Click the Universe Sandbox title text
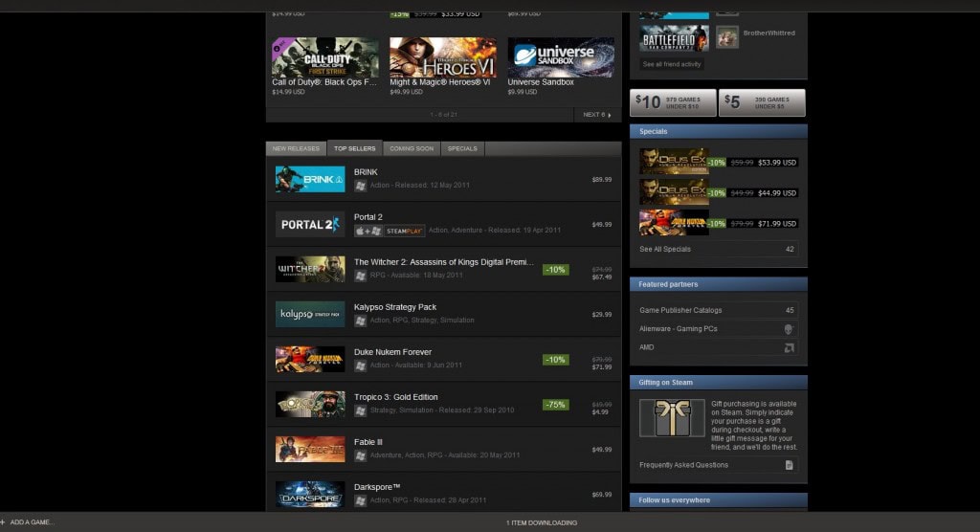 point(541,82)
